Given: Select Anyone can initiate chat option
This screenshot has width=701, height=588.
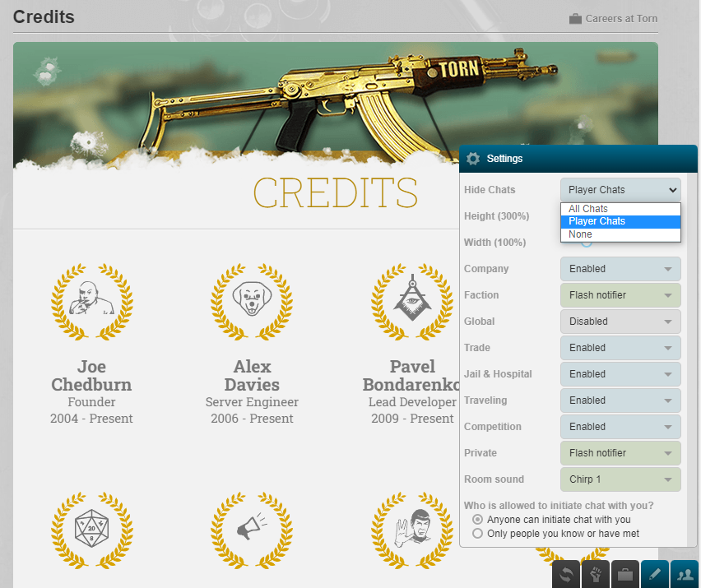Looking at the screenshot, I should 477,520.
